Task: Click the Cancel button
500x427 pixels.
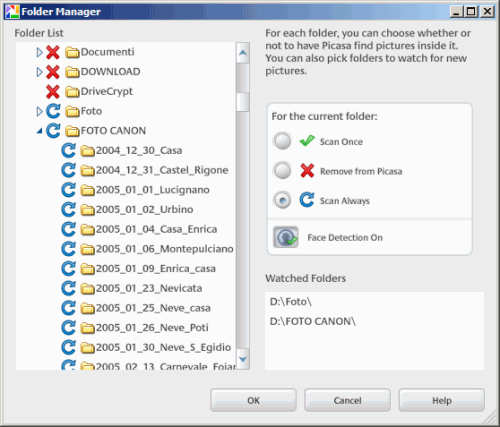Action: coord(347,400)
